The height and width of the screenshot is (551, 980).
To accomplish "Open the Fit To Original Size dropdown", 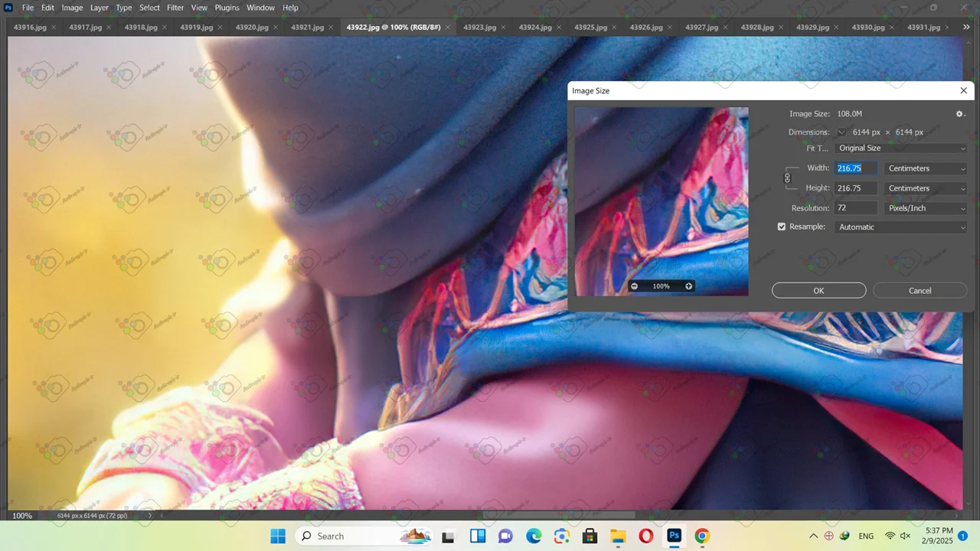I will tap(901, 148).
